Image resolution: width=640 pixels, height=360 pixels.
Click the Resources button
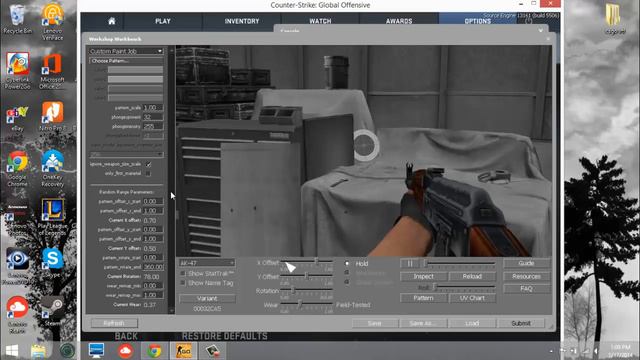point(527,276)
